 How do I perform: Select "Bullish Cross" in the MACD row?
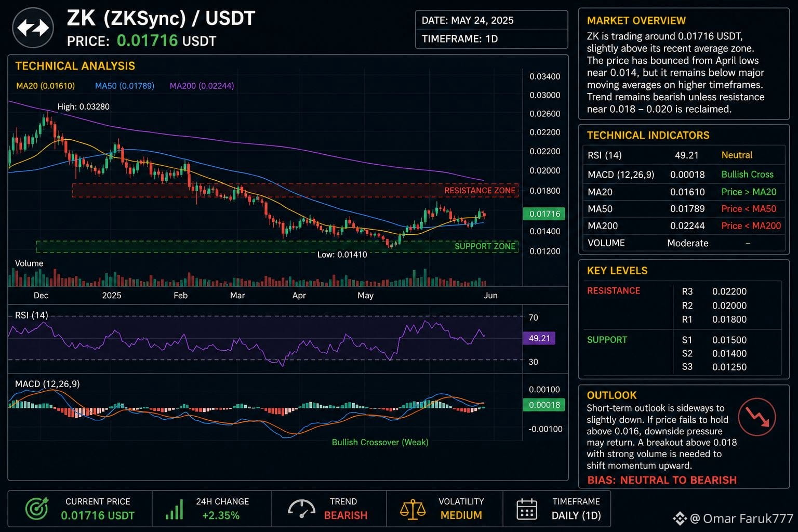(x=748, y=175)
